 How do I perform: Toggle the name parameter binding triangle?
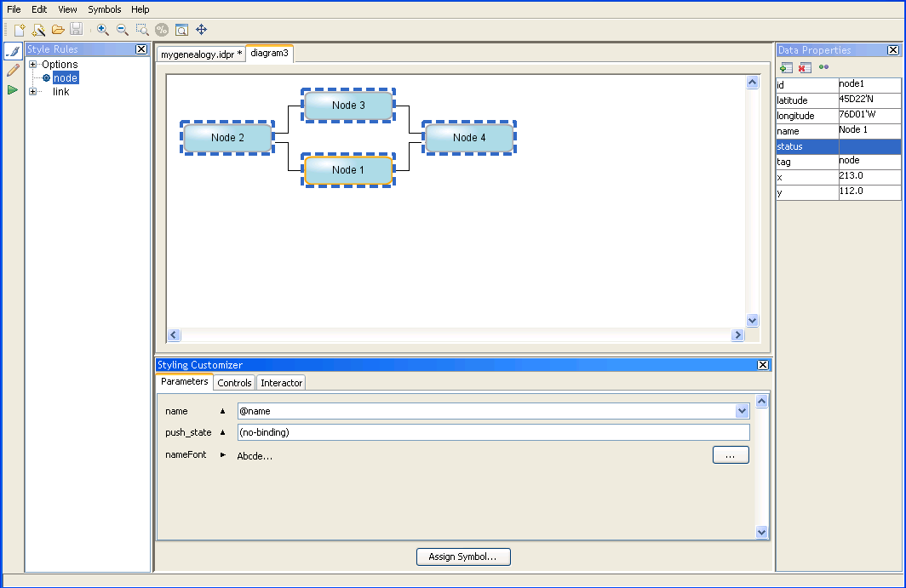[x=223, y=411]
